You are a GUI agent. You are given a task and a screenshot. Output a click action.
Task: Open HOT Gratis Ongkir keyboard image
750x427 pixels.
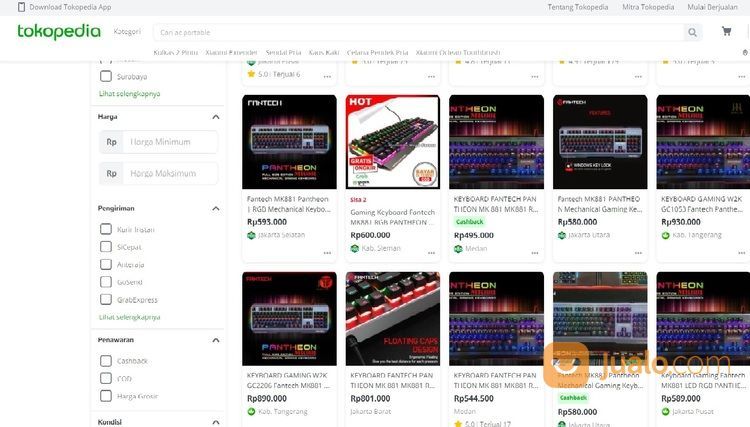[393, 142]
